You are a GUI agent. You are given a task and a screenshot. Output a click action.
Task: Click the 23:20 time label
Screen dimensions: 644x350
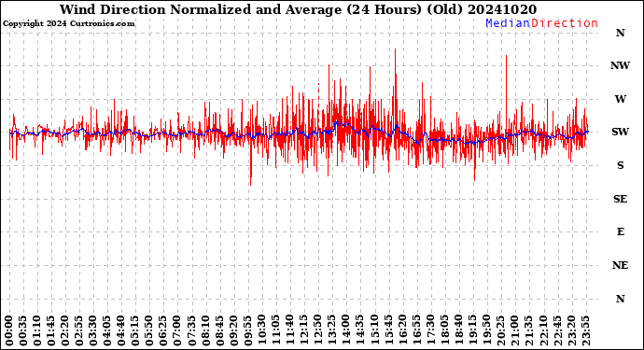click(x=571, y=330)
